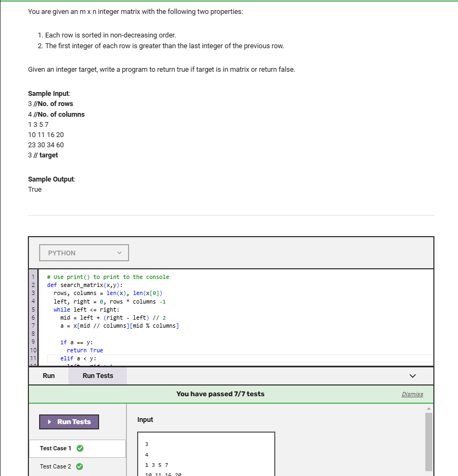Image resolution: width=458 pixels, height=476 pixels.
Task: Click the 'Sample Output' heading
Action: [x=51, y=179]
